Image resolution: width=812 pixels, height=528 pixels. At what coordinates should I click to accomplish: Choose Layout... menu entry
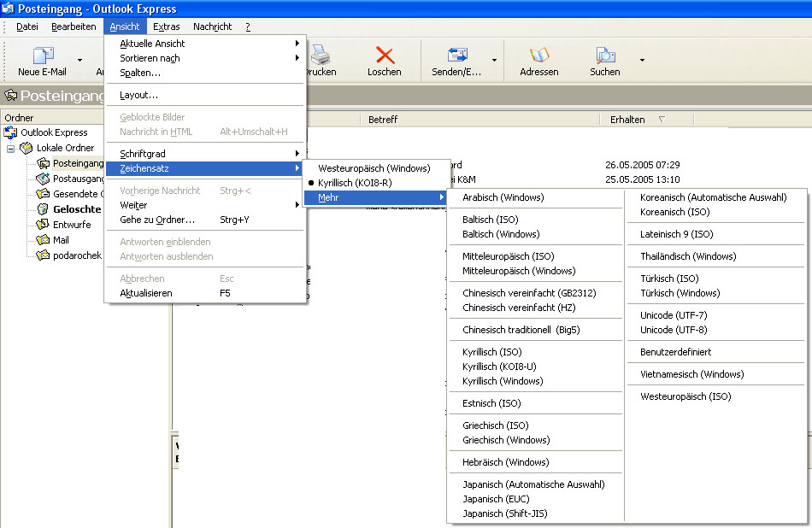205,95
